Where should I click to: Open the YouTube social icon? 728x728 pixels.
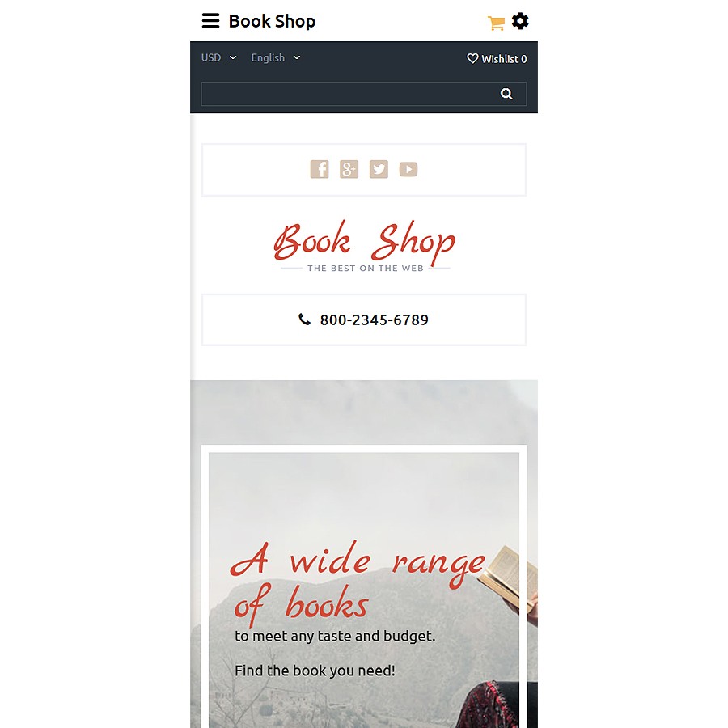pyautogui.click(x=408, y=170)
